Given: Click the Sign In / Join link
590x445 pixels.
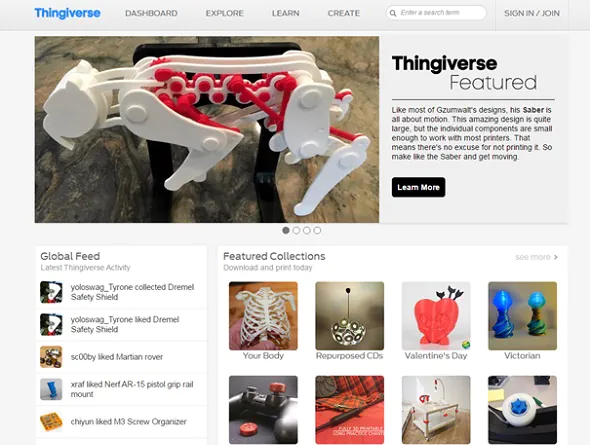Looking at the screenshot, I should tap(532, 13).
